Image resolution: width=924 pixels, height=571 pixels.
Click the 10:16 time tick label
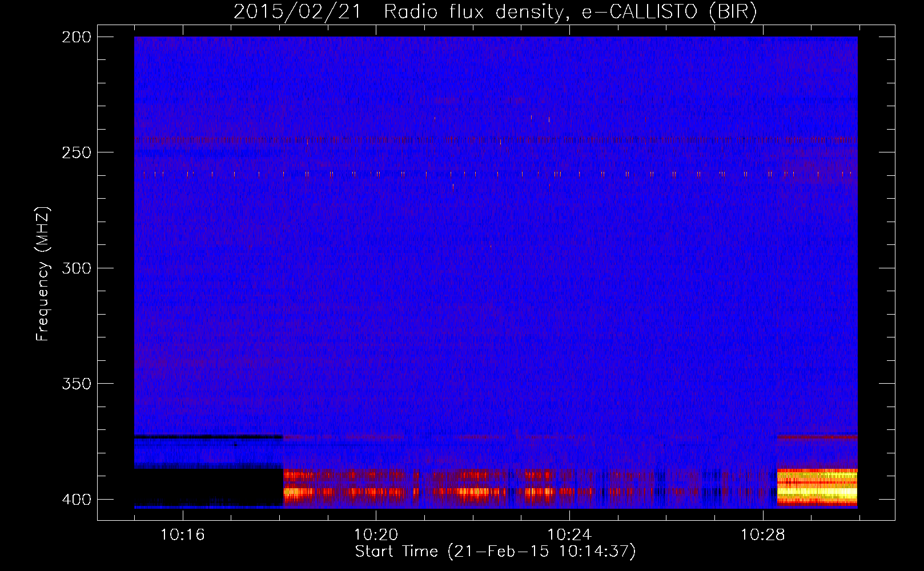[x=183, y=535]
